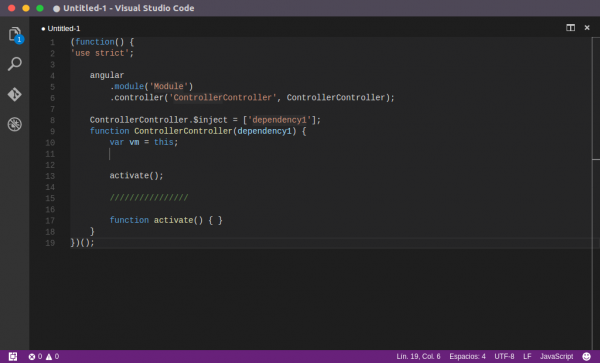This screenshot has height=363, width=600.
Task: Click activate(); call on line 13
Action: [x=137, y=176]
